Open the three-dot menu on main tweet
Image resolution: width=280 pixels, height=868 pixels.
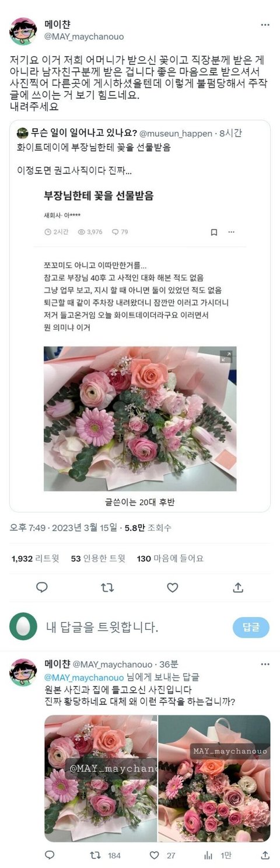tap(265, 25)
